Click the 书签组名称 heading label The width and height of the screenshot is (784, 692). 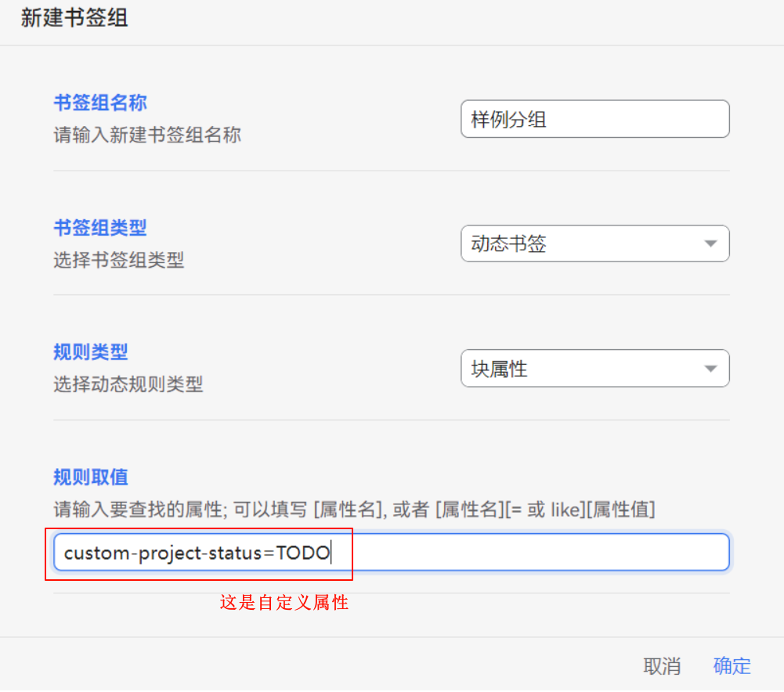click(100, 103)
